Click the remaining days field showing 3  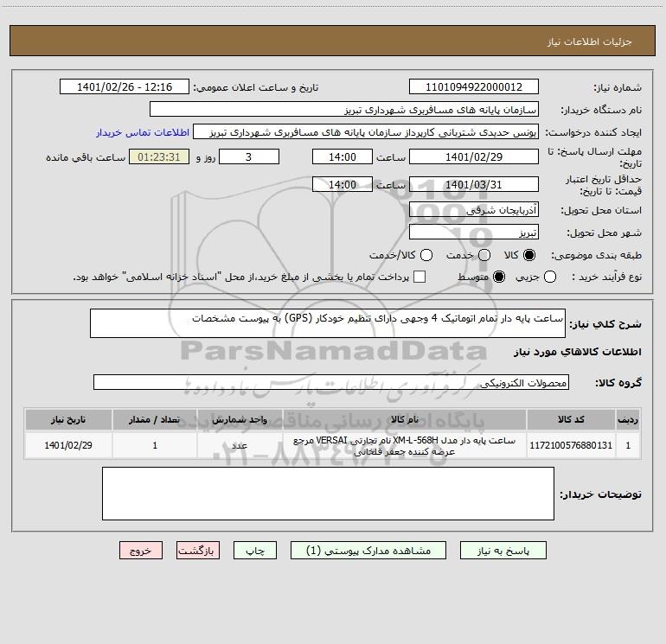click(249, 156)
